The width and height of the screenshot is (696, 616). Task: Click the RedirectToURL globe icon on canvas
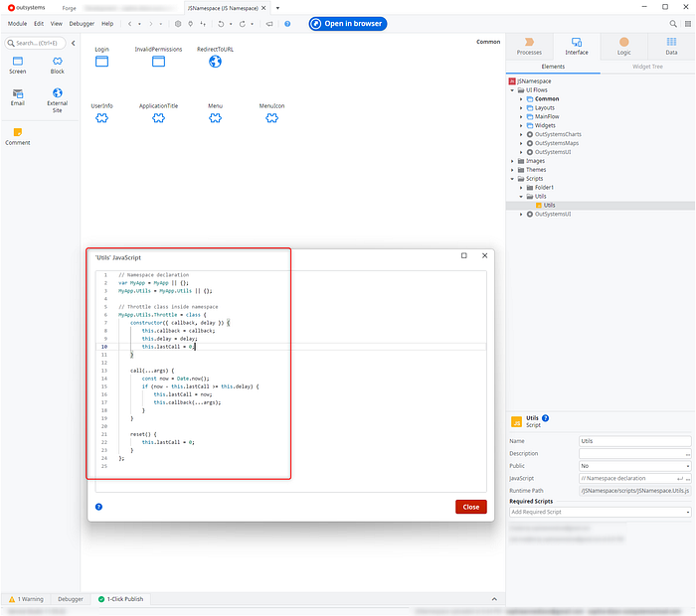click(x=215, y=62)
